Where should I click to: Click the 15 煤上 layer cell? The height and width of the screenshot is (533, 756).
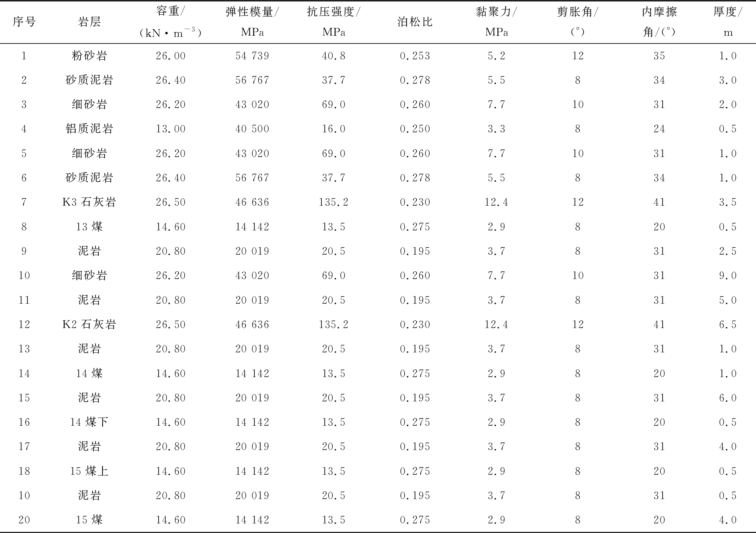pos(89,471)
